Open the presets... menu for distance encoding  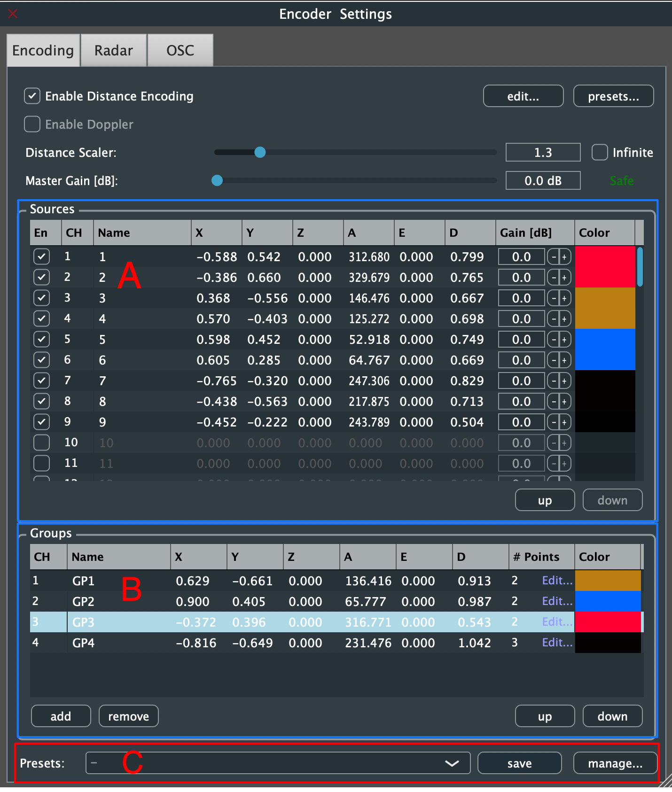(x=613, y=96)
